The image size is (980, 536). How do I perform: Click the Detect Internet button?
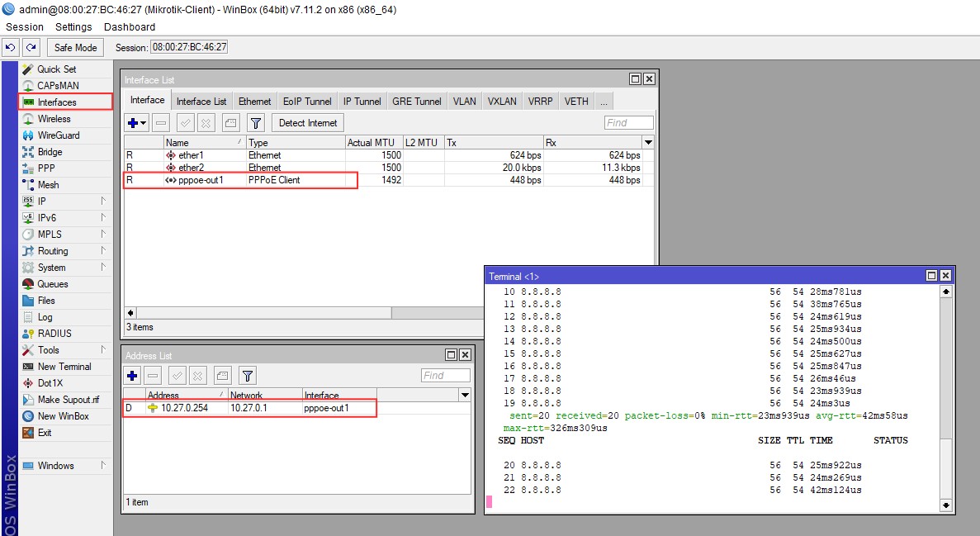pyautogui.click(x=308, y=123)
